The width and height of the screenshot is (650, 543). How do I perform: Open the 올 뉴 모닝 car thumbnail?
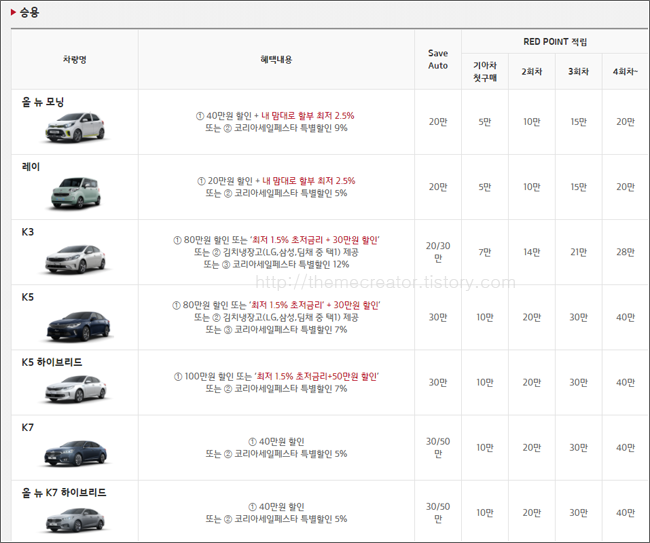point(75,126)
